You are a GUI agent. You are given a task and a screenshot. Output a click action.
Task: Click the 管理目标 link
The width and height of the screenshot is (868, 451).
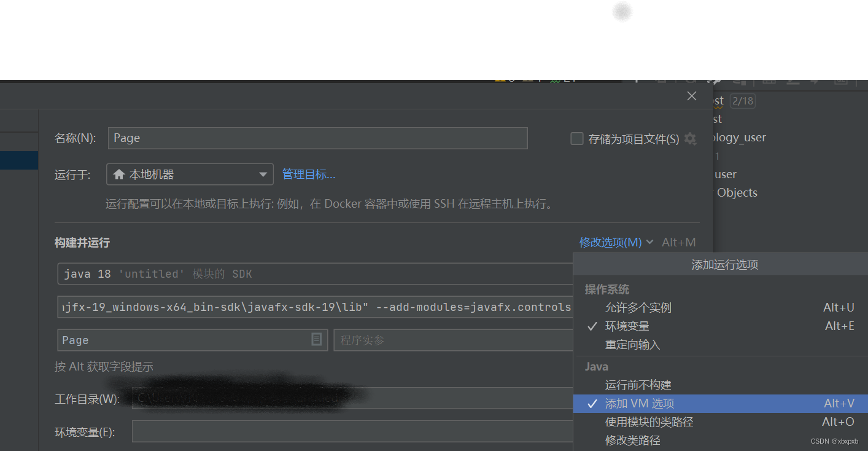click(x=308, y=174)
